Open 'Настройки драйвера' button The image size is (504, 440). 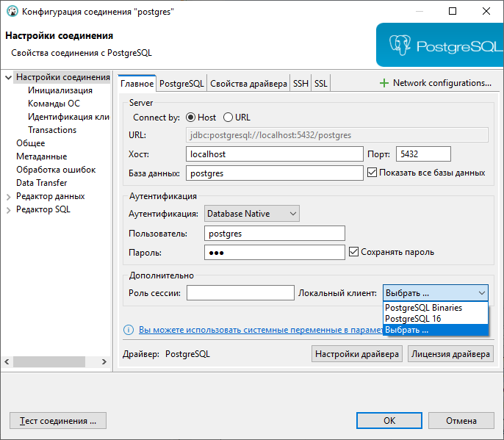(357, 354)
